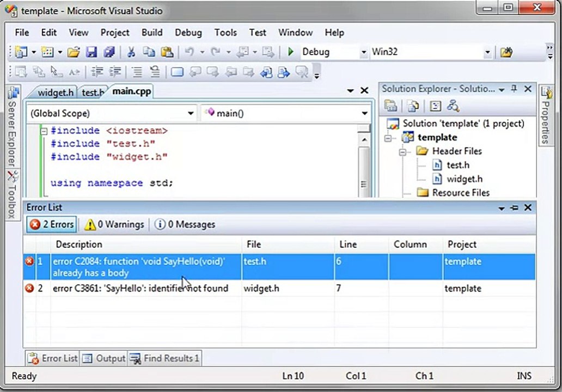Open the Debug menu

pyautogui.click(x=188, y=33)
